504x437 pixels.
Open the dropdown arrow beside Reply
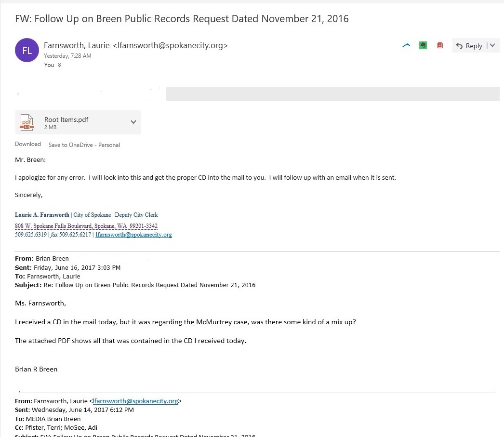492,46
